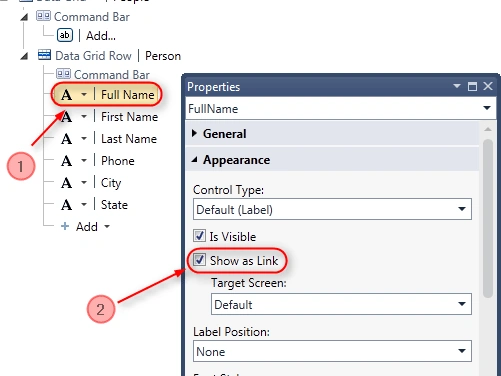Collapse the Appearance section
The image size is (501, 376).
[x=194, y=160]
